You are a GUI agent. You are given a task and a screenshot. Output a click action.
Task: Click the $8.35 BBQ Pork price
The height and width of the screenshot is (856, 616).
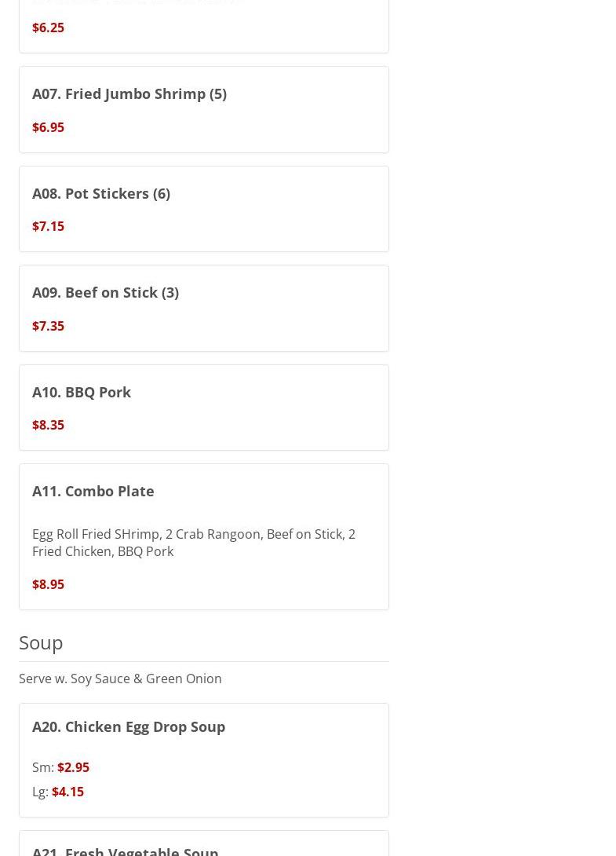[48, 425]
